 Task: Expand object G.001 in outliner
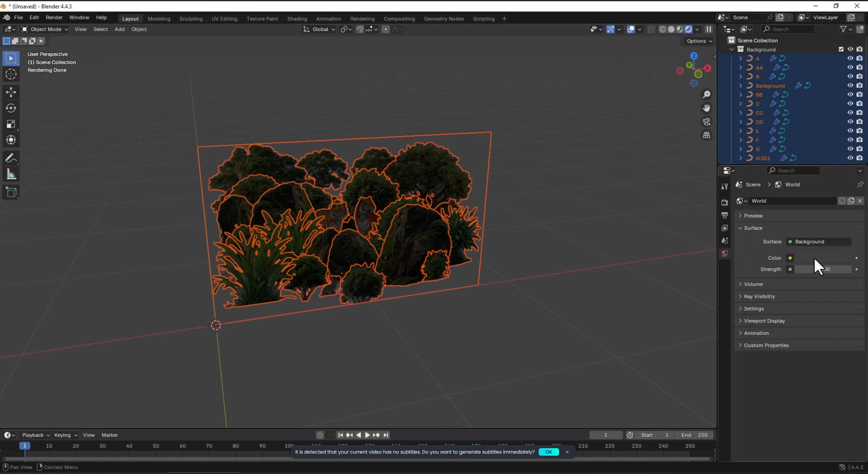click(x=741, y=158)
